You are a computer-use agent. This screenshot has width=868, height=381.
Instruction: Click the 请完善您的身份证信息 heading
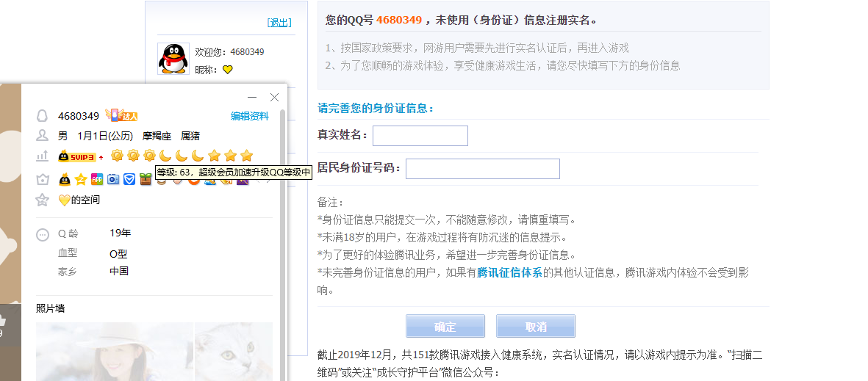click(x=376, y=109)
